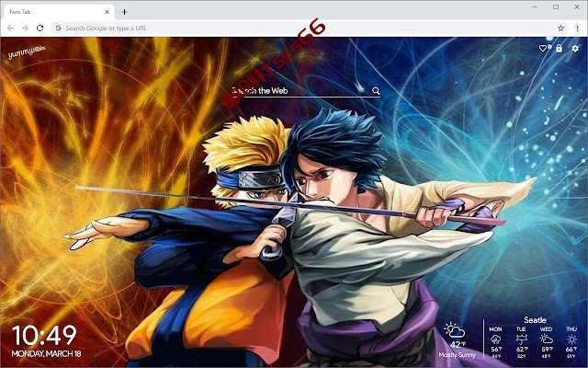588x368 pixels.
Task: Click the MON rain forecast icon
Action: tap(496, 339)
